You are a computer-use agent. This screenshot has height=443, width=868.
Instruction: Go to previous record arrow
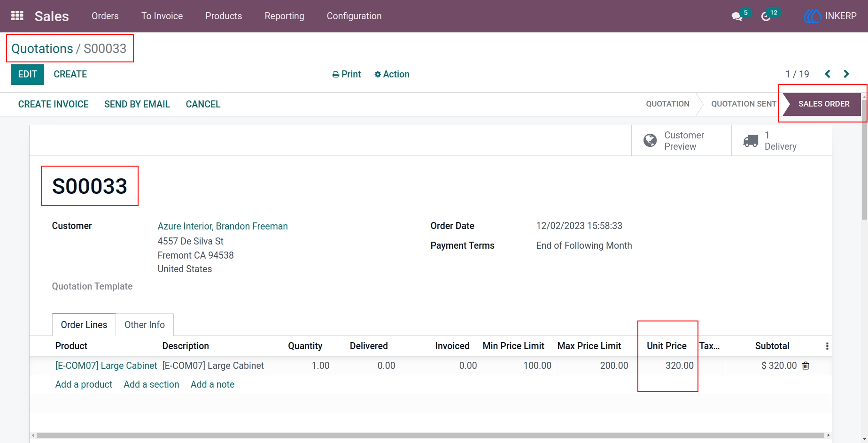[x=828, y=74]
